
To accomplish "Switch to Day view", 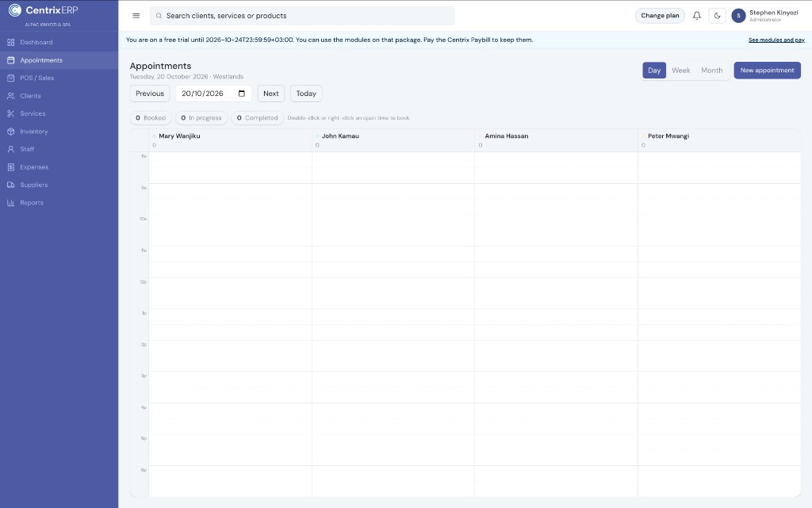I will [654, 71].
